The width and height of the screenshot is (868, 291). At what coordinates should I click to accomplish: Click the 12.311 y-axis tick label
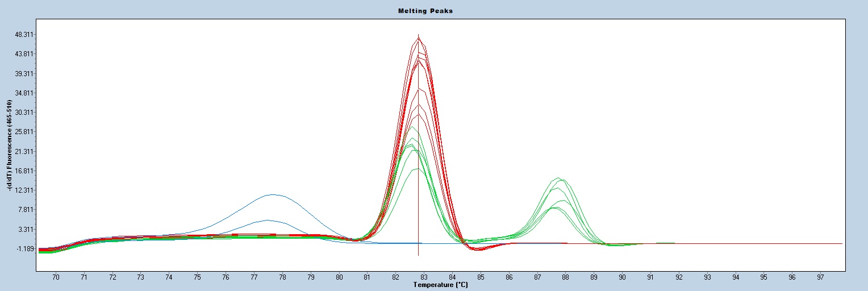(x=26, y=190)
